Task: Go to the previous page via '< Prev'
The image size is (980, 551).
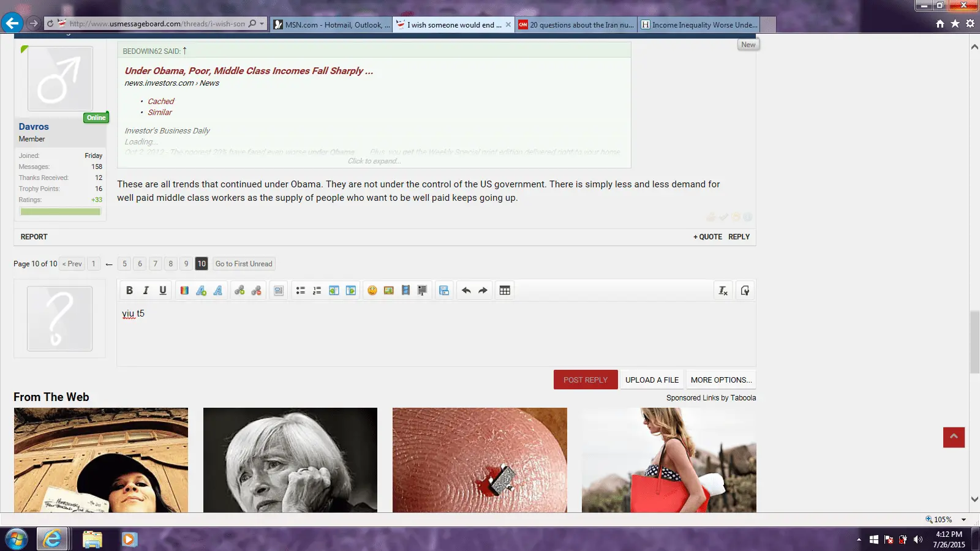Action: point(72,264)
